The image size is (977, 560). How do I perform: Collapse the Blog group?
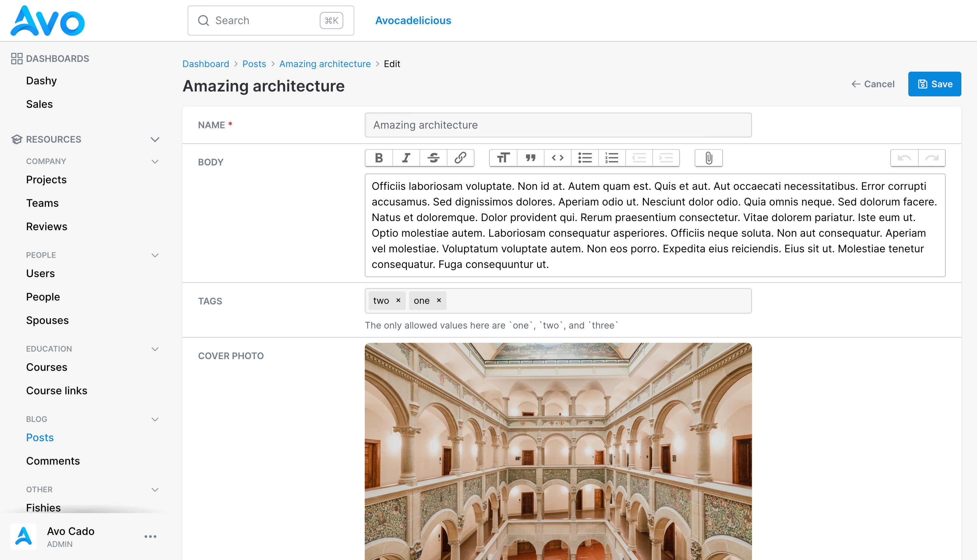point(155,419)
